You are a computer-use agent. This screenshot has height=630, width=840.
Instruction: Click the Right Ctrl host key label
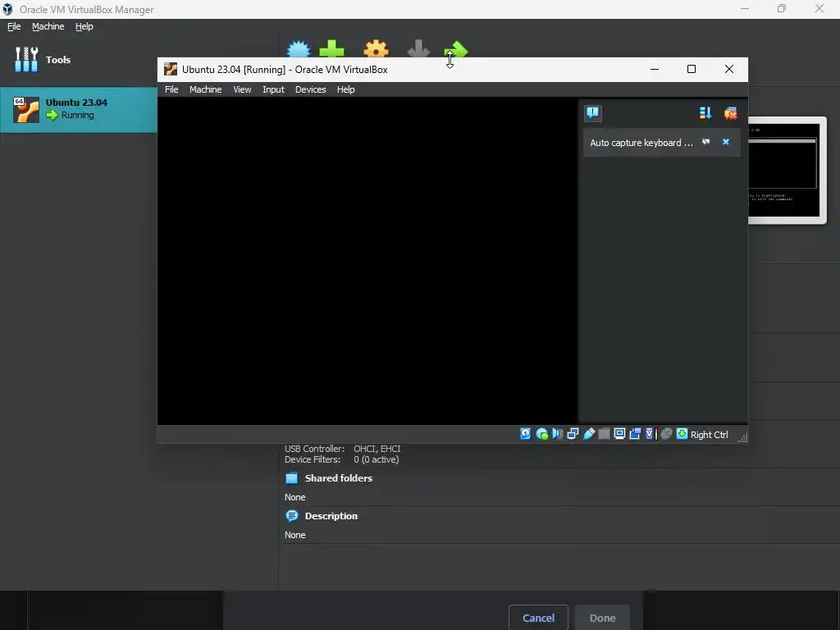coord(709,435)
